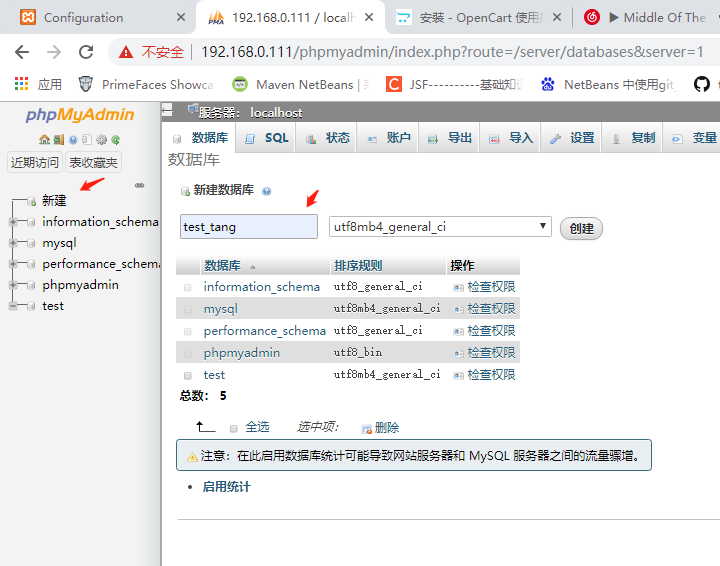Click the link chain icon in sidebar
The height and width of the screenshot is (566, 720).
[140, 185]
